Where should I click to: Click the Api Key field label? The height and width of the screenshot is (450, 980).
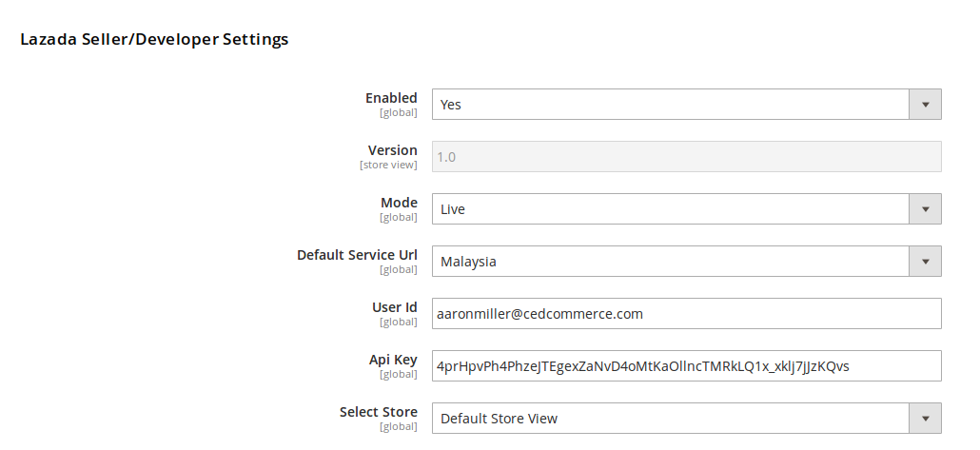393,360
